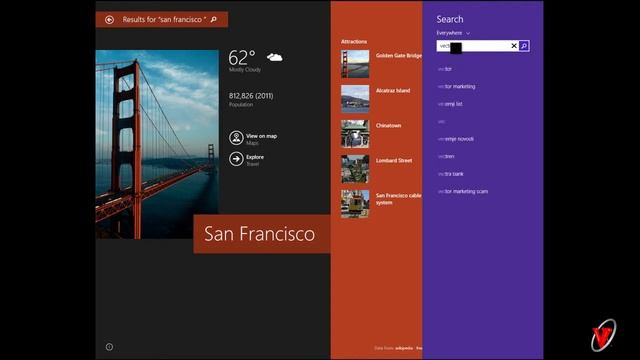Select the 'vectren' suggestion

tap(446, 156)
